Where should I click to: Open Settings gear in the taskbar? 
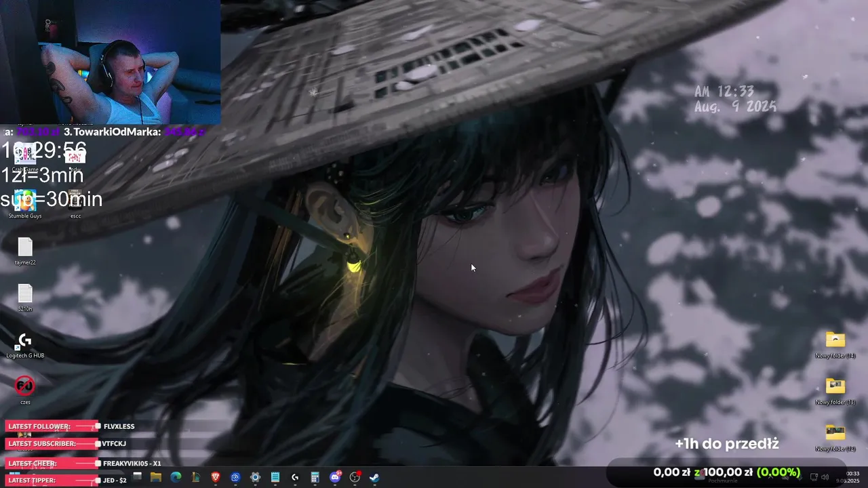pyautogui.click(x=255, y=477)
